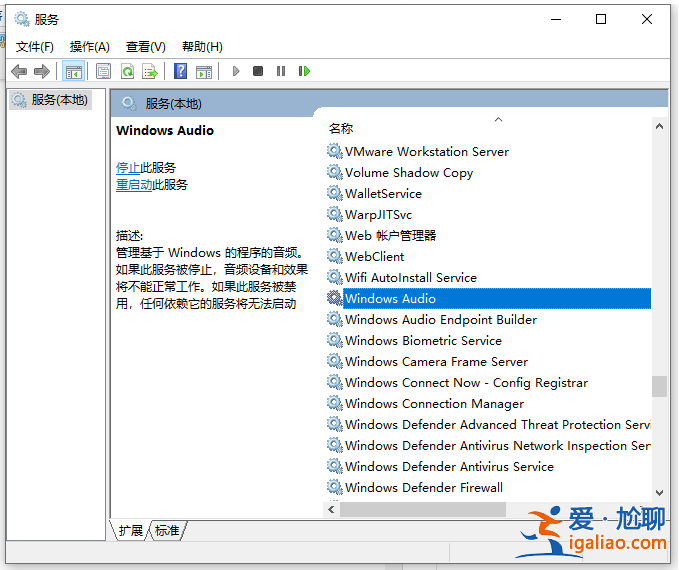Click gear icon beside Windows Audio
679x570 pixels.
coord(334,298)
